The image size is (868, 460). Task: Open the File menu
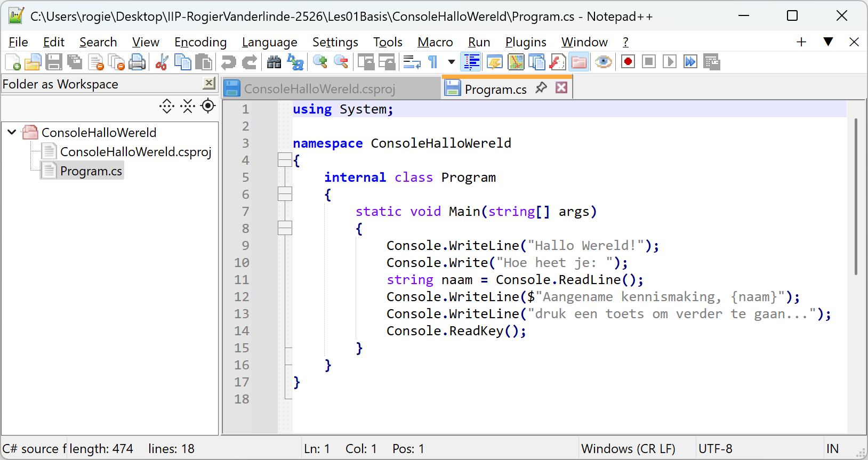(18, 42)
